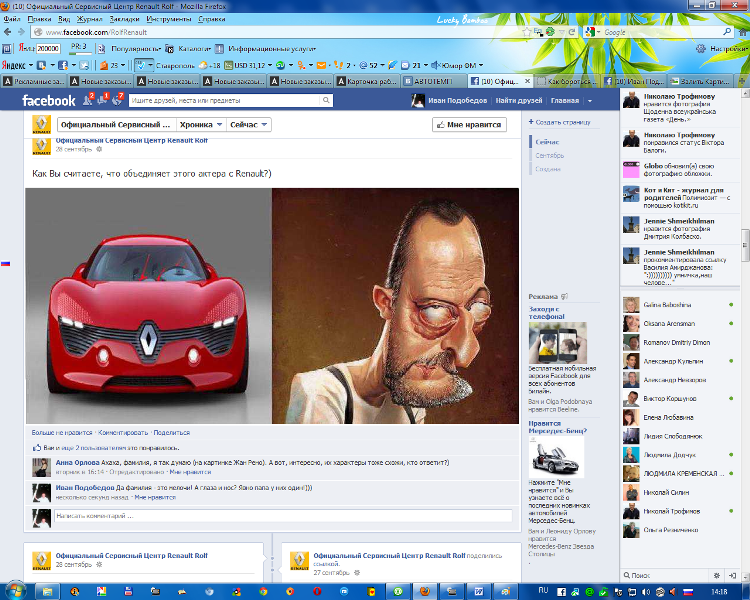Open the Каталоги dropdown in toolbar
The image size is (750, 600).
tap(194, 49)
